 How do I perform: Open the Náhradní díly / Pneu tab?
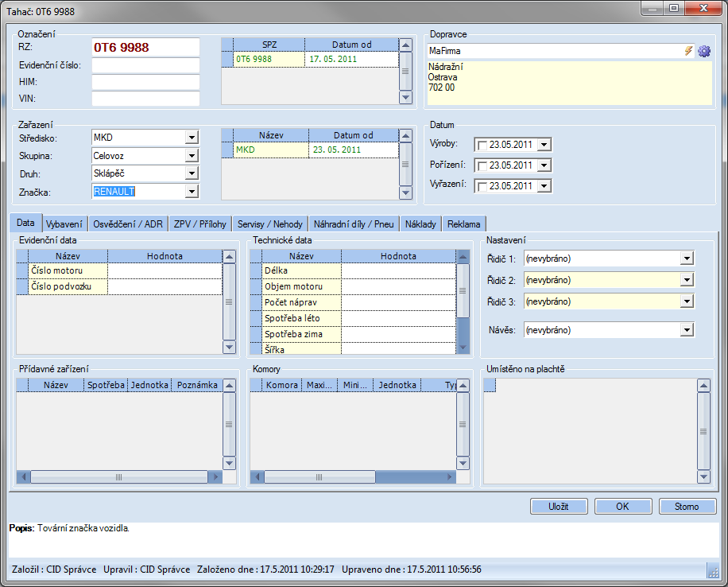354,224
